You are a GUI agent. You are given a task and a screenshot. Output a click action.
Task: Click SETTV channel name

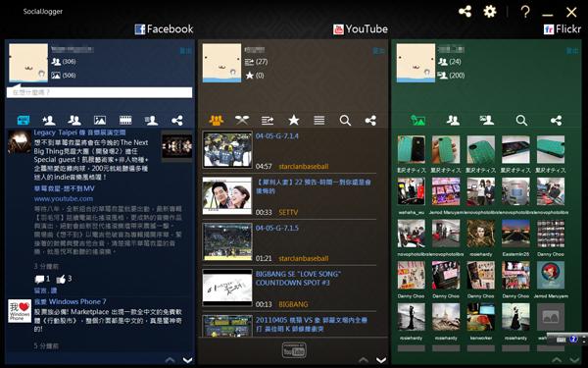click(288, 212)
